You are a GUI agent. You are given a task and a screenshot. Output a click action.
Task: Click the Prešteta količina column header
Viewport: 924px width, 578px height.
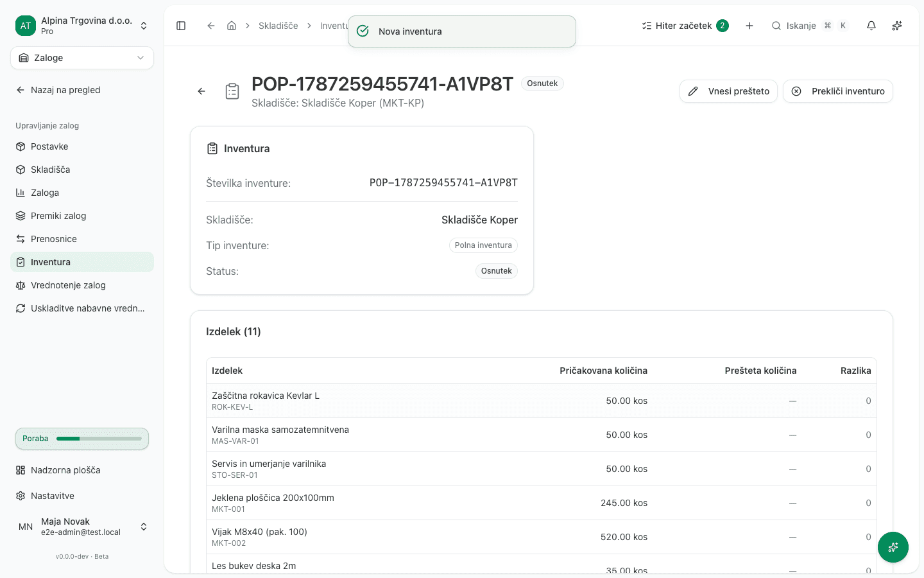tap(760, 371)
